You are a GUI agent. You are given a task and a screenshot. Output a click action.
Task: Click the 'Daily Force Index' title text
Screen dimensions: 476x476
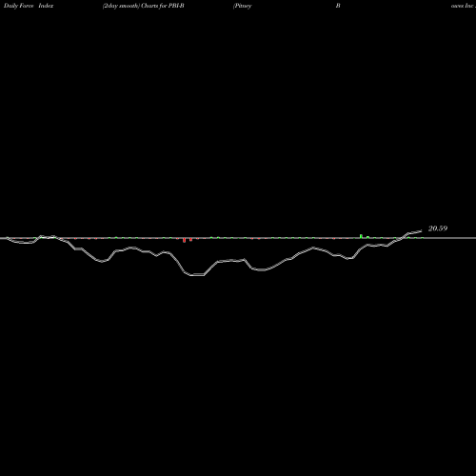click(29, 6)
